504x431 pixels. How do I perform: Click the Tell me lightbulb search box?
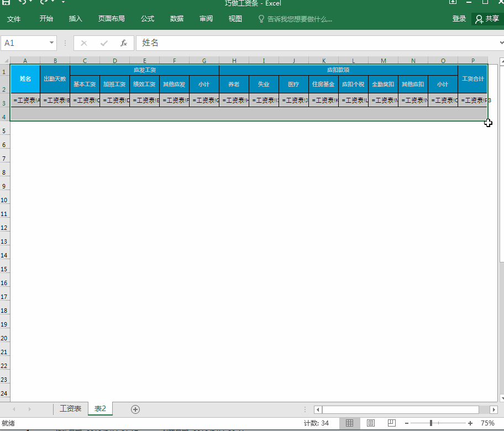click(295, 19)
